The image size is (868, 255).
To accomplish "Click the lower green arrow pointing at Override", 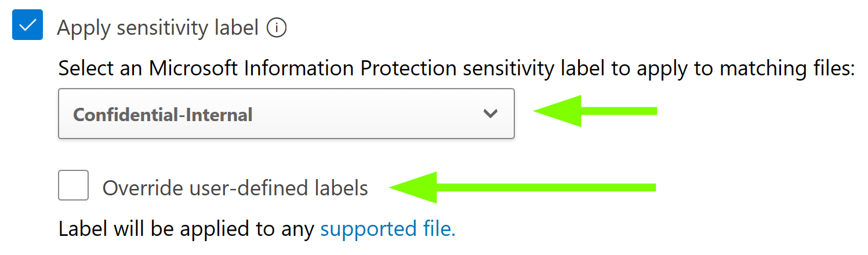I will pos(521,187).
